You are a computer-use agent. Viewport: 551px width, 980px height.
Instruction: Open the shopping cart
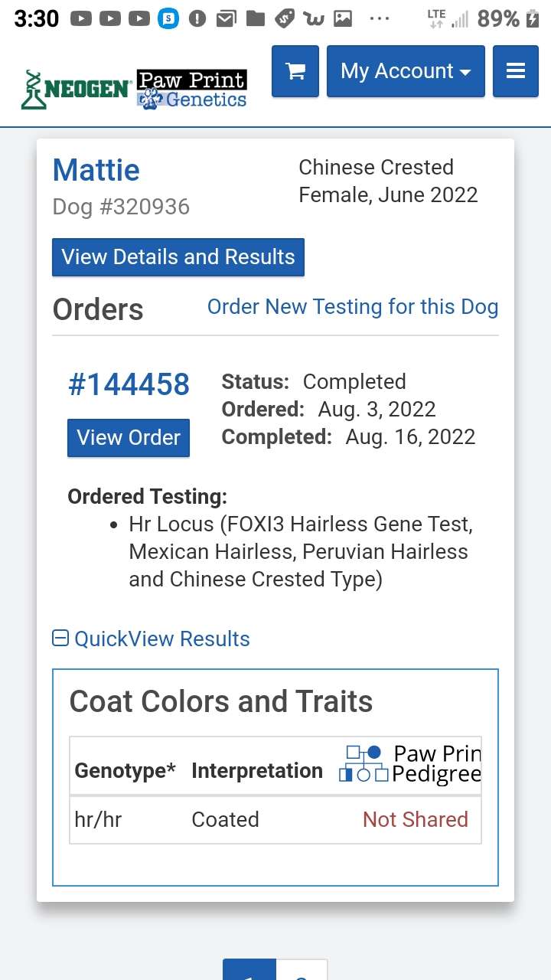(x=295, y=71)
